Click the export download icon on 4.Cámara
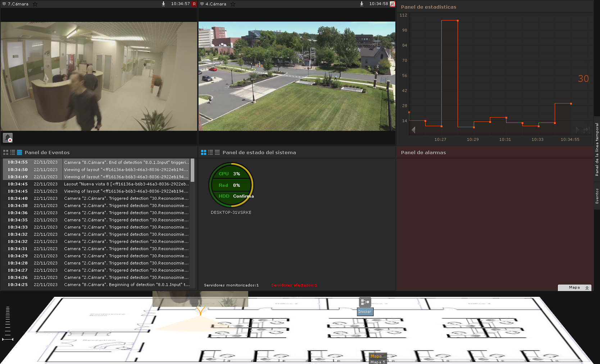Viewport: 600px width, 364px height. coord(362,4)
